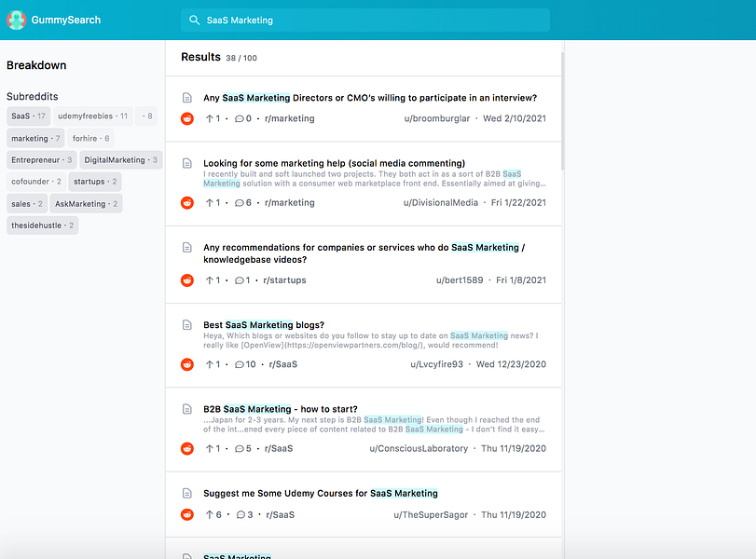Viewport: 756px width, 559px height.
Task: Select the forhire · 6 filter chip
Action: tap(90, 138)
